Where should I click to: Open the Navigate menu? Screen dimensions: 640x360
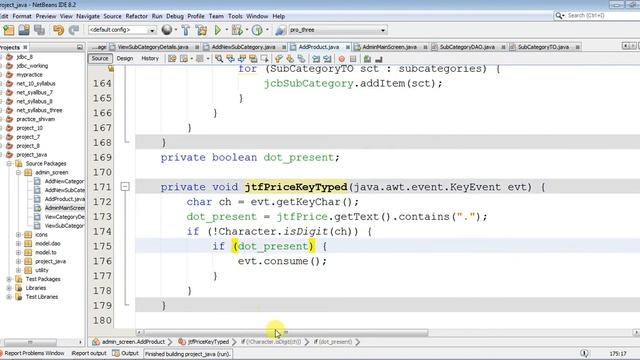tap(88, 16)
